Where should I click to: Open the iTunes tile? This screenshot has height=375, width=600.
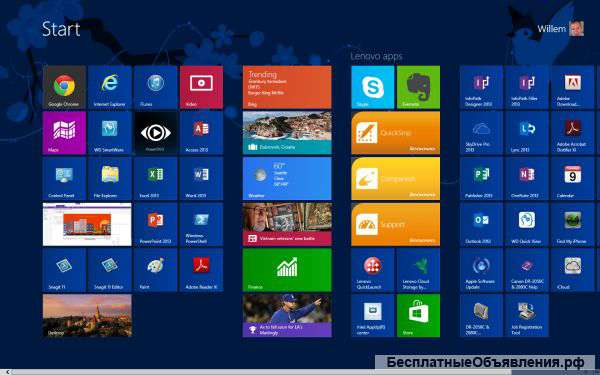point(156,87)
